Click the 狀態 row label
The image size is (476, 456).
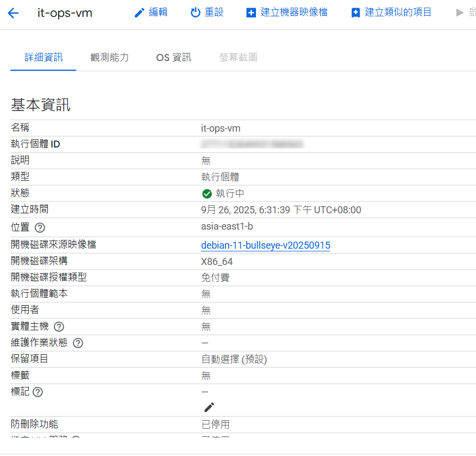tap(20, 193)
